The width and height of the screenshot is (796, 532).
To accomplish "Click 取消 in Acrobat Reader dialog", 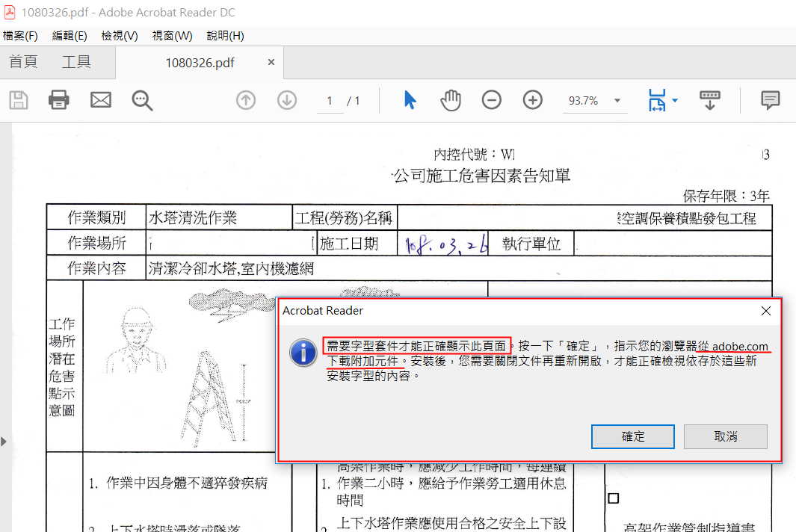I will point(726,436).
